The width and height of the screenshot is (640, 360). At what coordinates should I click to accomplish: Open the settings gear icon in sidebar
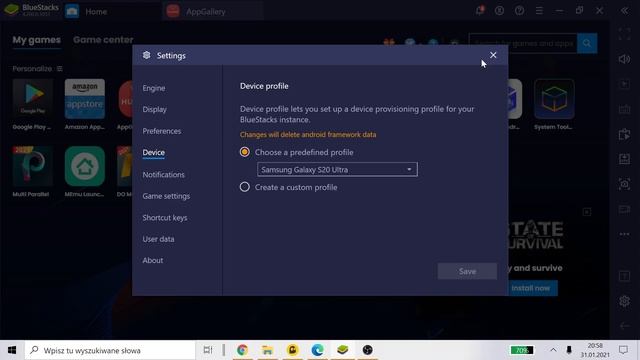[624, 301]
